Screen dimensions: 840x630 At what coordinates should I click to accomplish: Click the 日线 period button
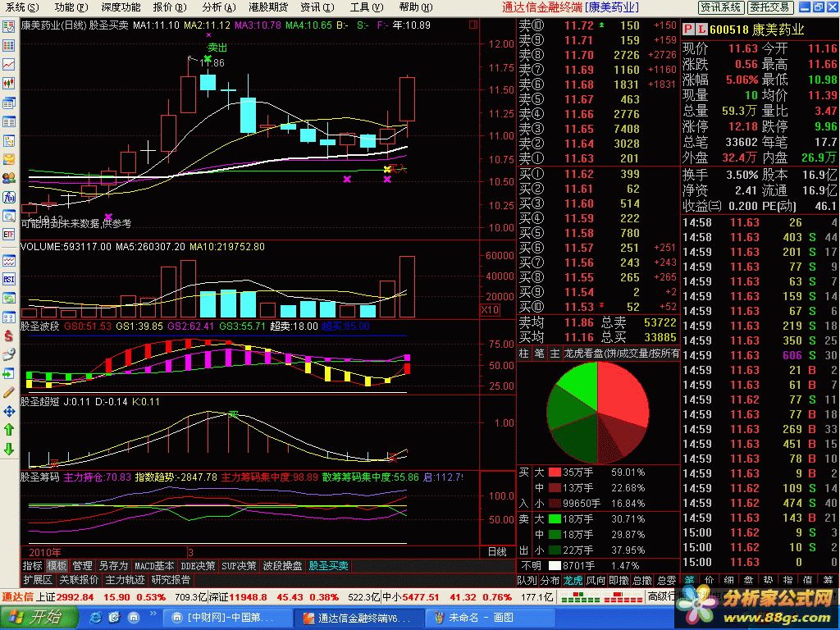497,552
